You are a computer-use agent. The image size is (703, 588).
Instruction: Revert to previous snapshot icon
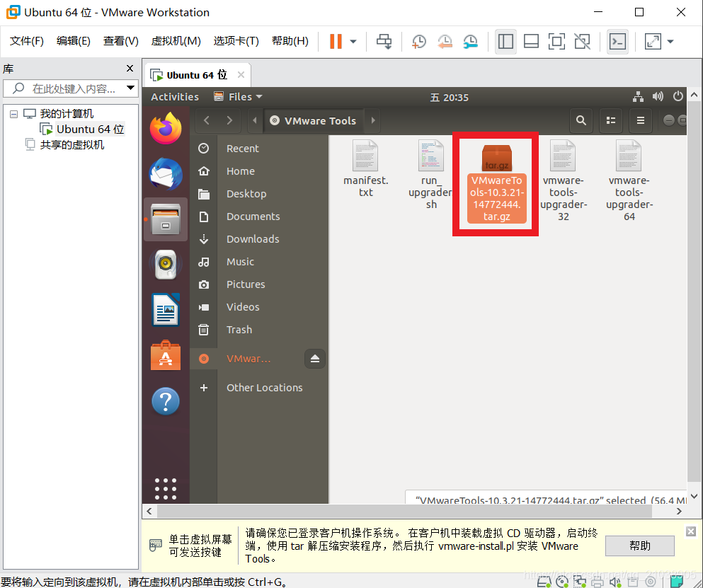pyautogui.click(x=445, y=42)
